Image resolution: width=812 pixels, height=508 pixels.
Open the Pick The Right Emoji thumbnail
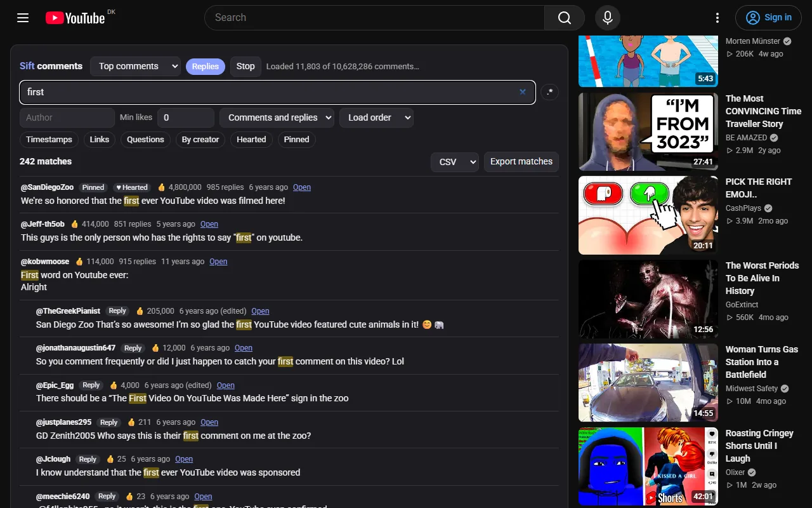click(x=648, y=215)
